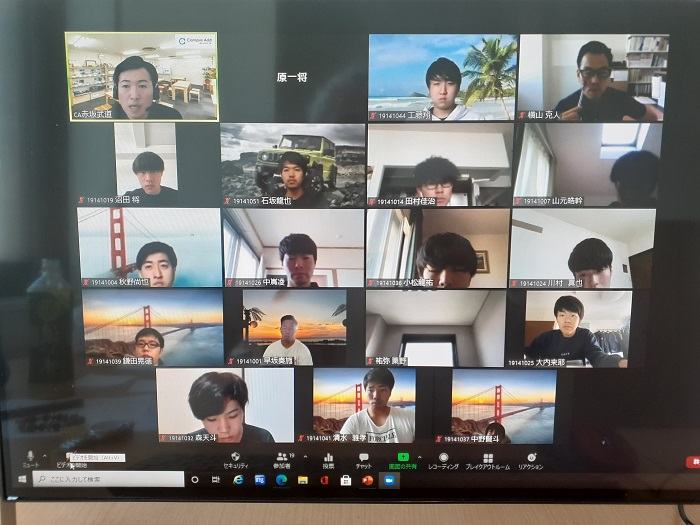
Task: Select participant tile labeled 19141032
Action: coord(225,405)
